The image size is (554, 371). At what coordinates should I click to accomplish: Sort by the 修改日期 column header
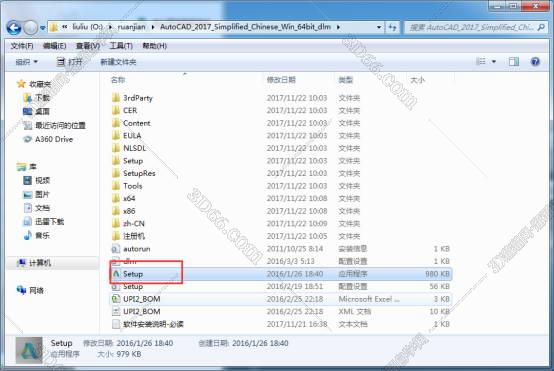[281, 80]
